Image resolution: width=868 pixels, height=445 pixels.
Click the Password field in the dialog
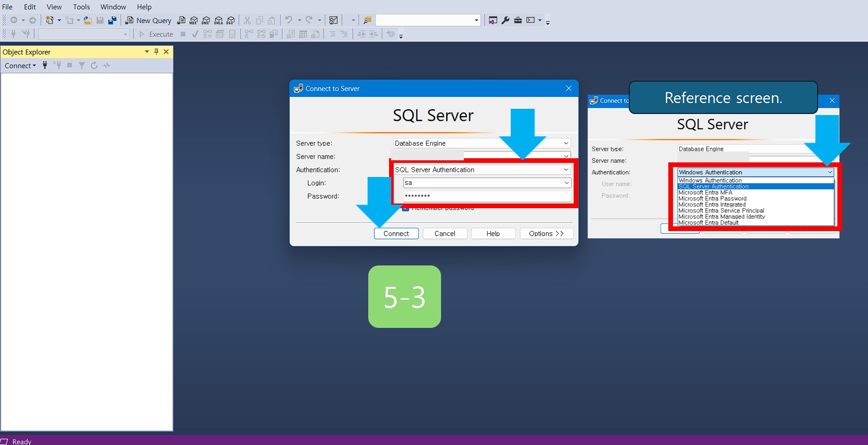[487, 196]
